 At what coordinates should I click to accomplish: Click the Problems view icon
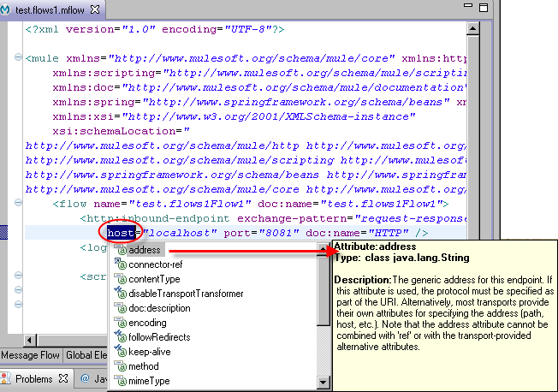pos(6,379)
